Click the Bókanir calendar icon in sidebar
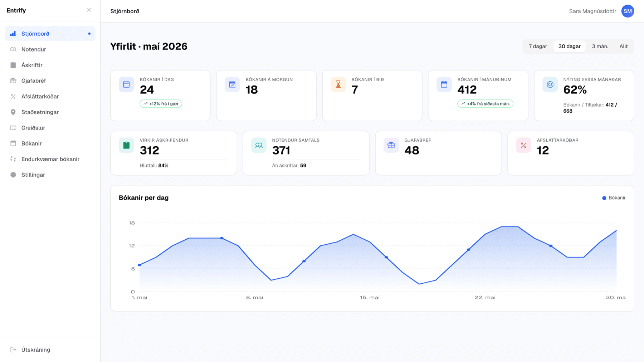Screen dimensions: 644x362 (x=13, y=143)
